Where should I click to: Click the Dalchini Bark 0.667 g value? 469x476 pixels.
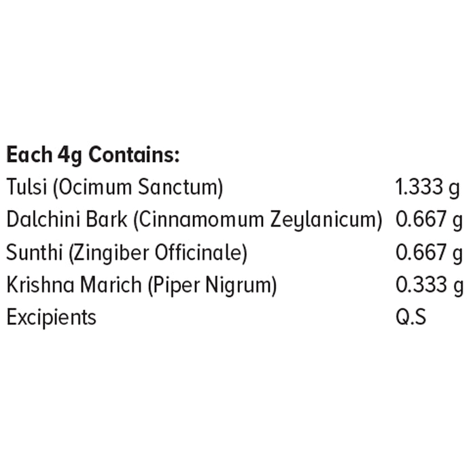(430, 219)
